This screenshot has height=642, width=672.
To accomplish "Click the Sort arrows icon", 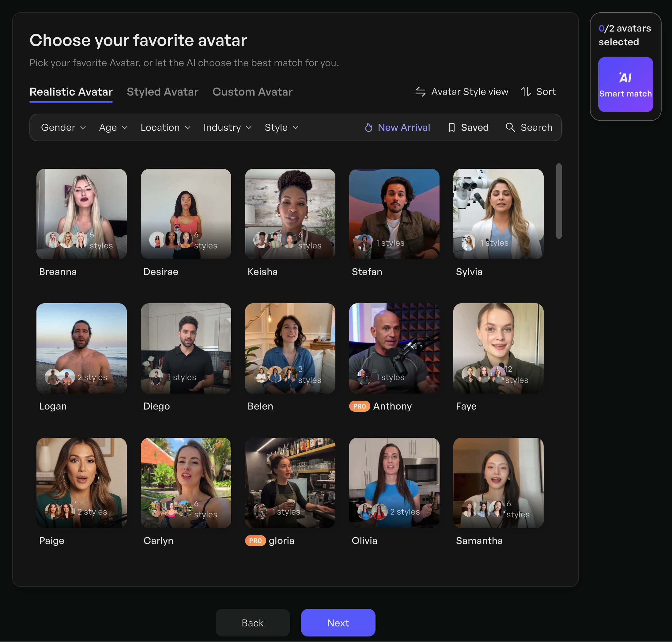I will point(526,92).
